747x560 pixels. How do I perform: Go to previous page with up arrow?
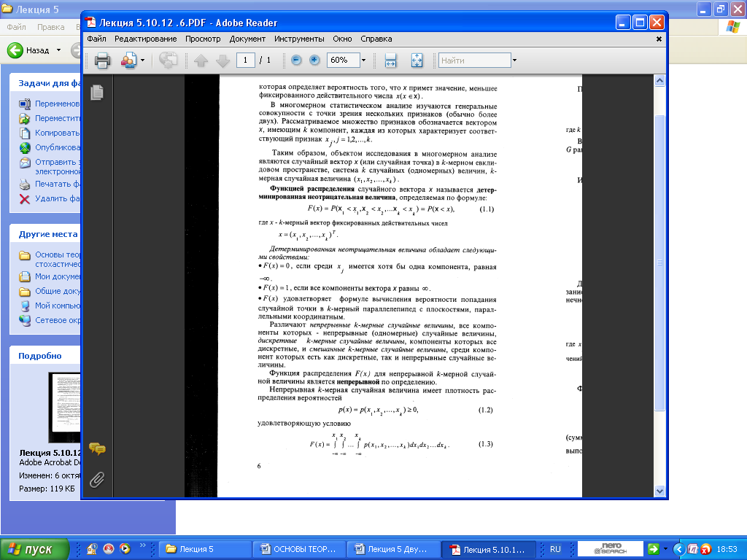coord(201,61)
